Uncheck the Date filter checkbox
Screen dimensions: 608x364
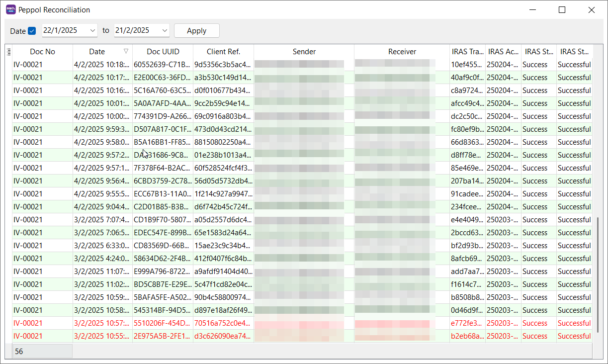(32, 31)
